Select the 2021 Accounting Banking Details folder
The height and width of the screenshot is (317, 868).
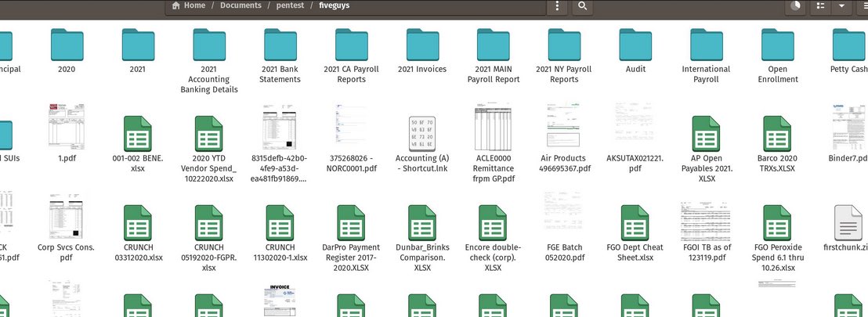[x=208, y=45]
